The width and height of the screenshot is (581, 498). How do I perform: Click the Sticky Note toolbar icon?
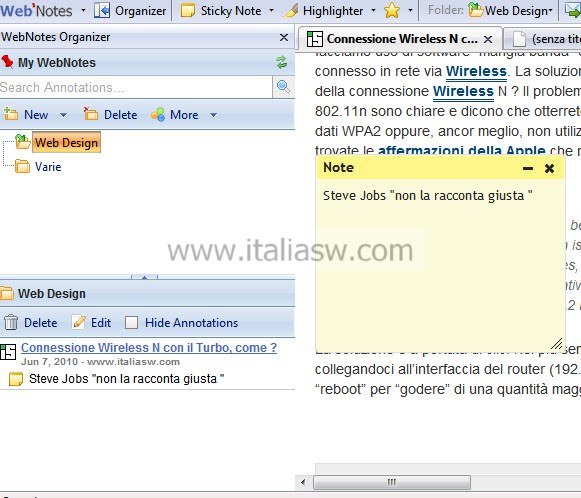187,11
